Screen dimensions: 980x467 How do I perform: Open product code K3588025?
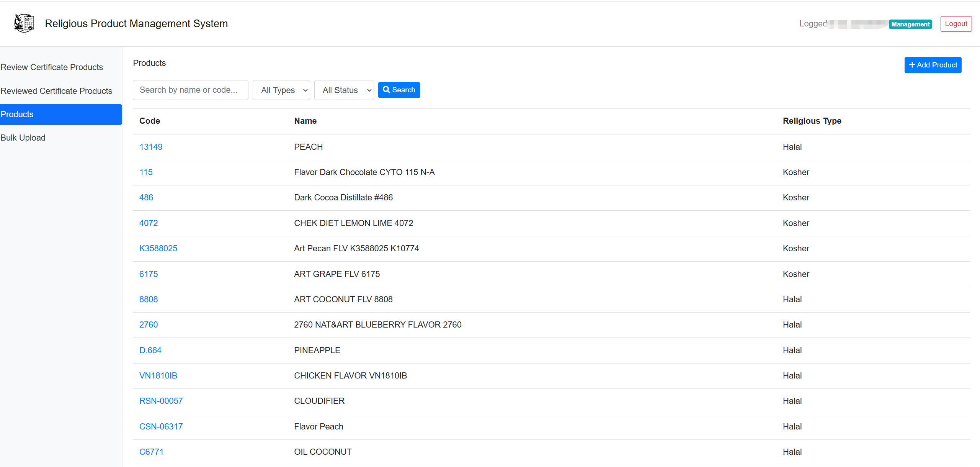click(x=158, y=248)
